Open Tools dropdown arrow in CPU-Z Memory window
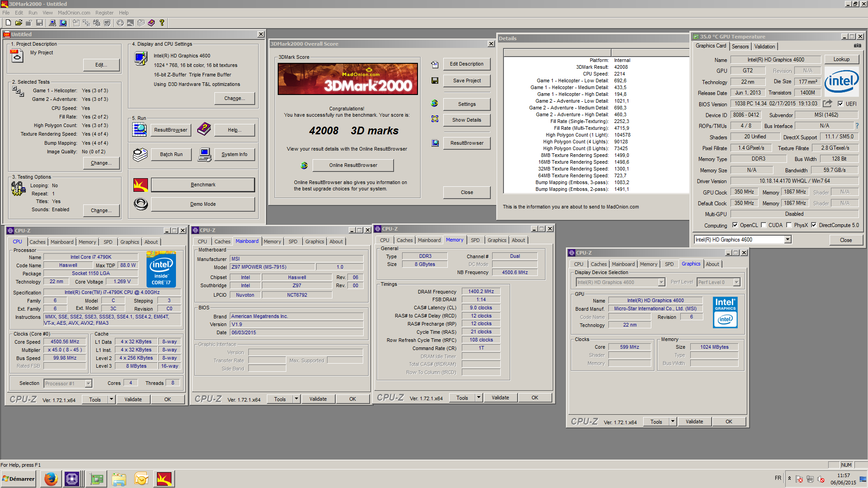 [479, 398]
